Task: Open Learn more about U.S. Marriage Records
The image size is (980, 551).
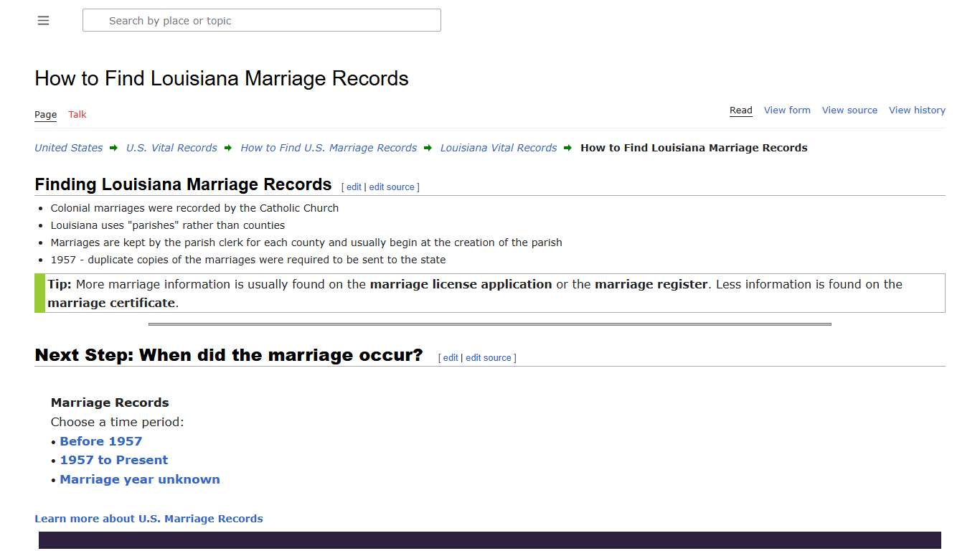Action: pos(149,518)
